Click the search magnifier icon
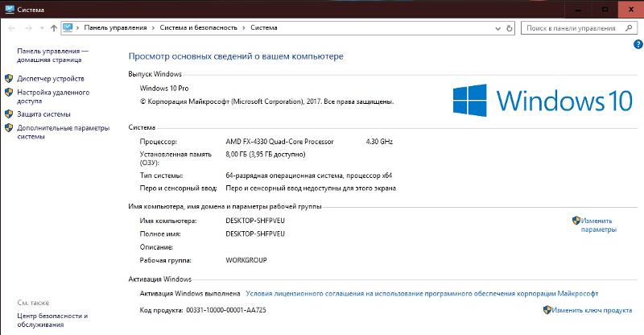The width and height of the screenshot is (644, 335). coord(629,28)
